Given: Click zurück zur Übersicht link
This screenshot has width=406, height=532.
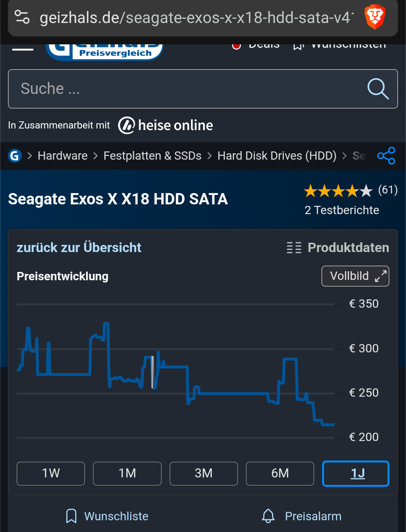Looking at the screenshot, I should click(79, 248).
